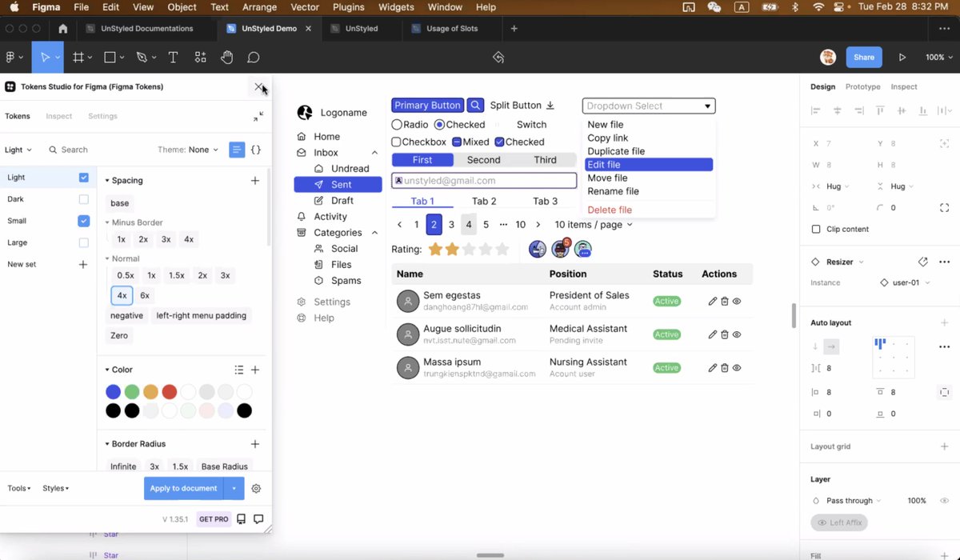
Task: Select the 4x Normal spacing token
Action: point(122,295)
